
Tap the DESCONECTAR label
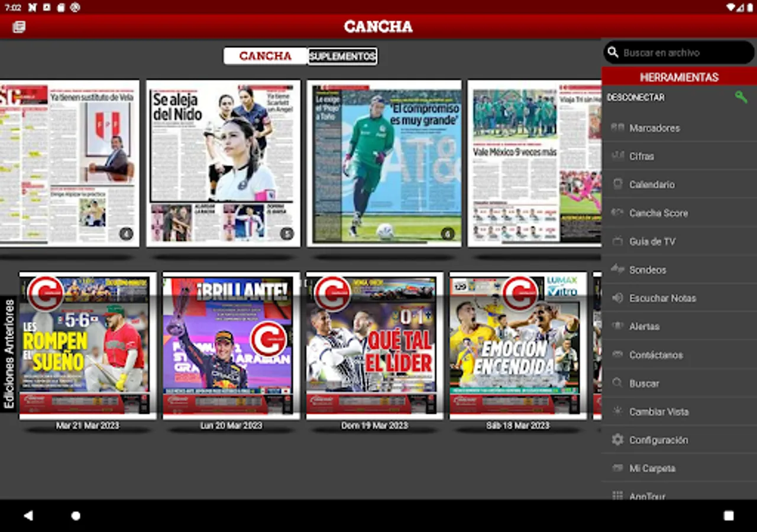click(x=635, y=98)
